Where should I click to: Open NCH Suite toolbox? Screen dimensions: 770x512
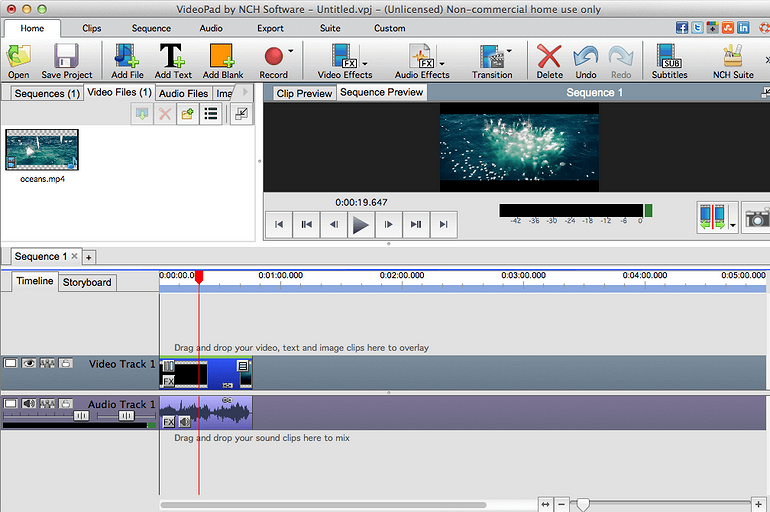coord(733,60)
